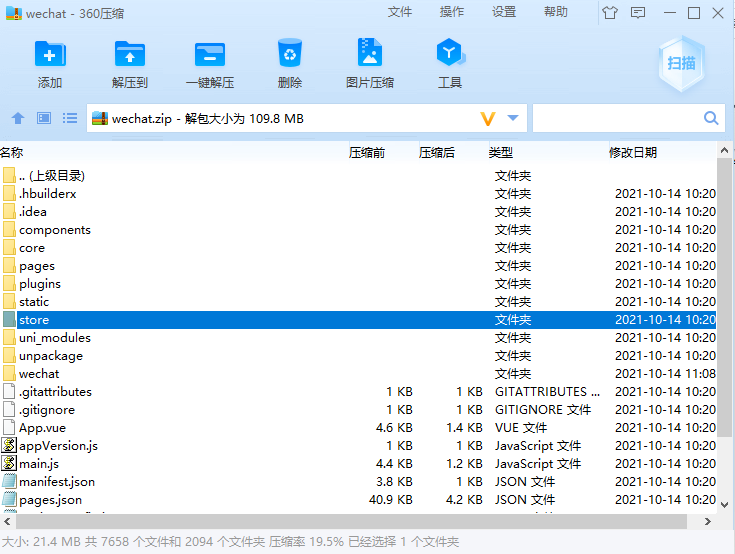Screen dimensions: 735x554
Task: Sort by 压缩前 column header
Action: tap(366, 153)
